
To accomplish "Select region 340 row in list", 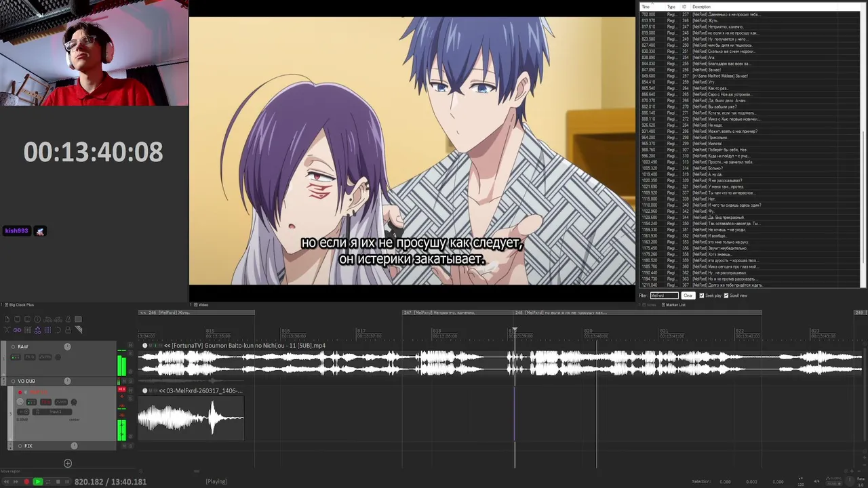I will click(x=750, y=205).
